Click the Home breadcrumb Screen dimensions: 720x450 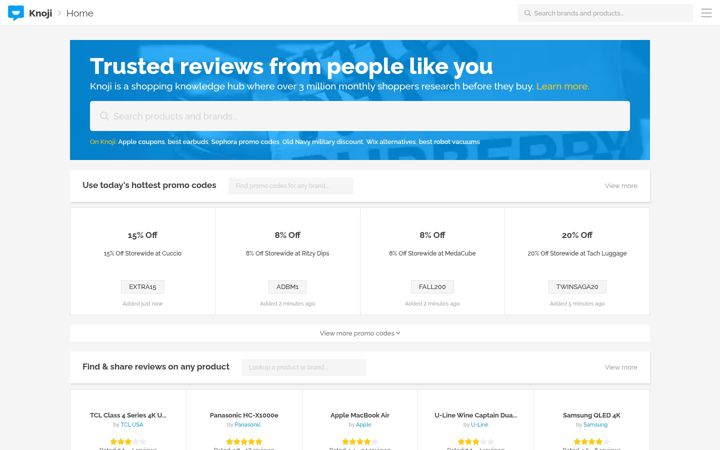click(x=79, y=13)
